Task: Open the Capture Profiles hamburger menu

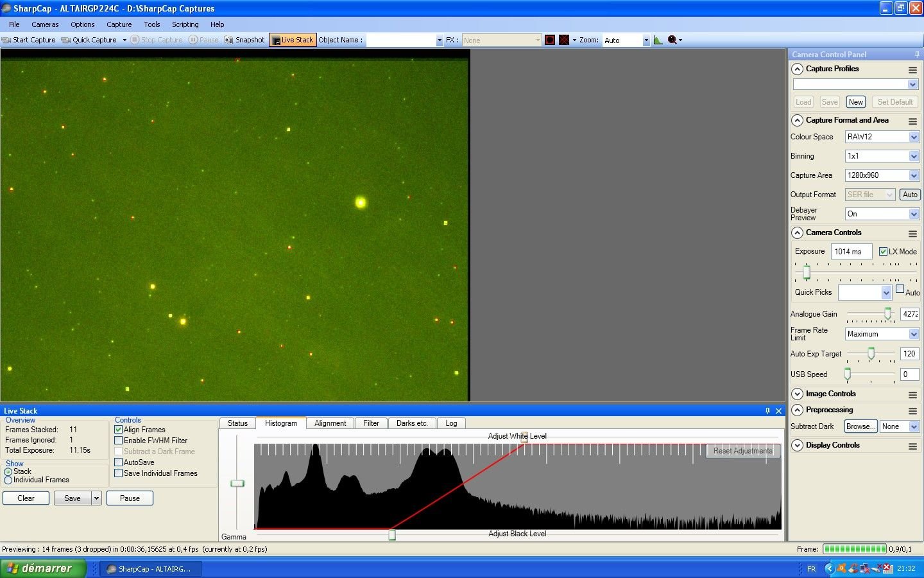Action: point(912,69)
